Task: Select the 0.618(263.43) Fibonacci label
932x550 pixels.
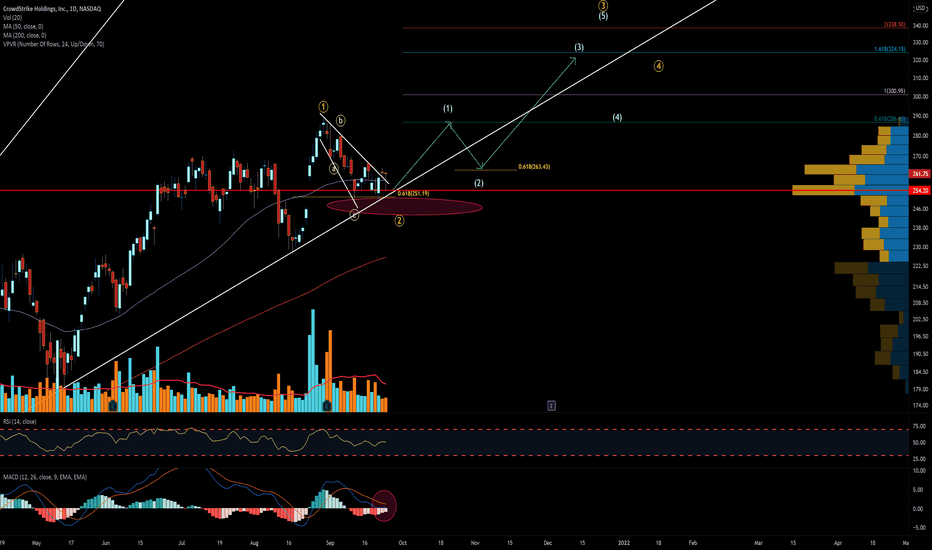Action: tap(534, 166)
